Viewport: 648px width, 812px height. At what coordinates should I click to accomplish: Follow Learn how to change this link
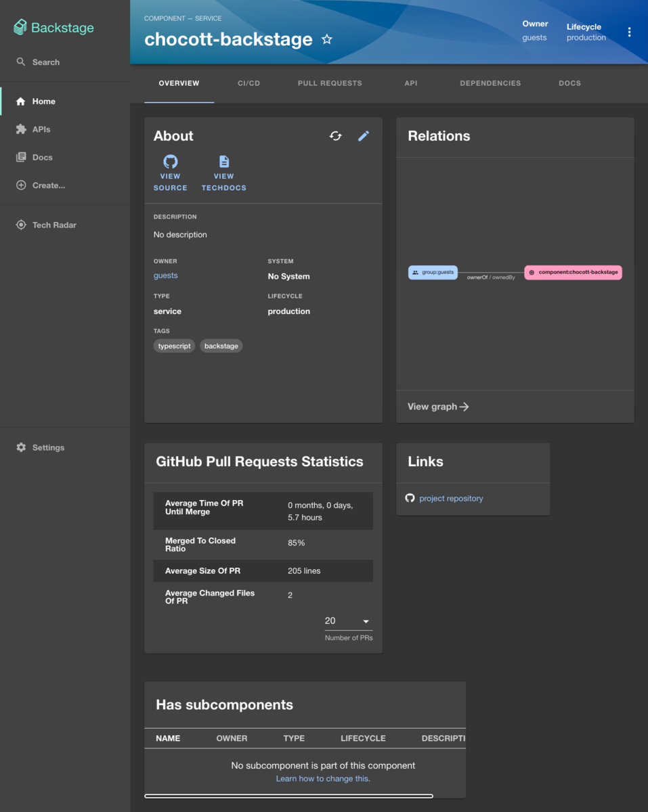point(323,779)
